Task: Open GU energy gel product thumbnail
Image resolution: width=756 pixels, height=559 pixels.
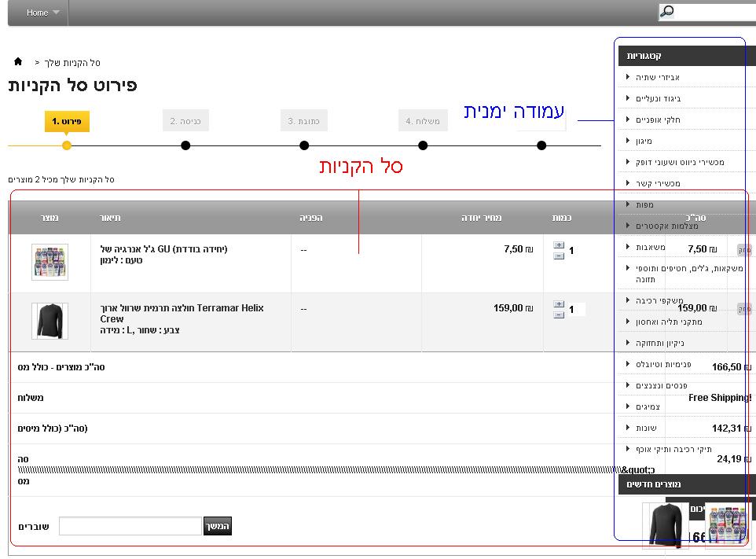Action: (x=50, y=262)
